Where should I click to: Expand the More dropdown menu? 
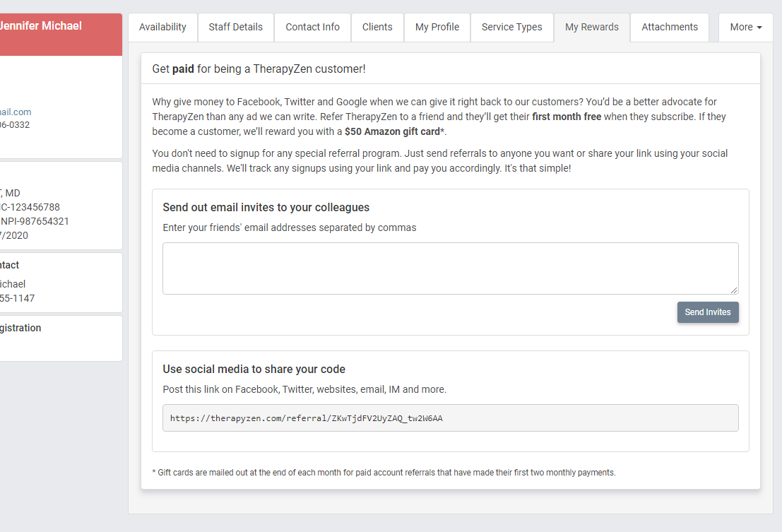point(745,27)
